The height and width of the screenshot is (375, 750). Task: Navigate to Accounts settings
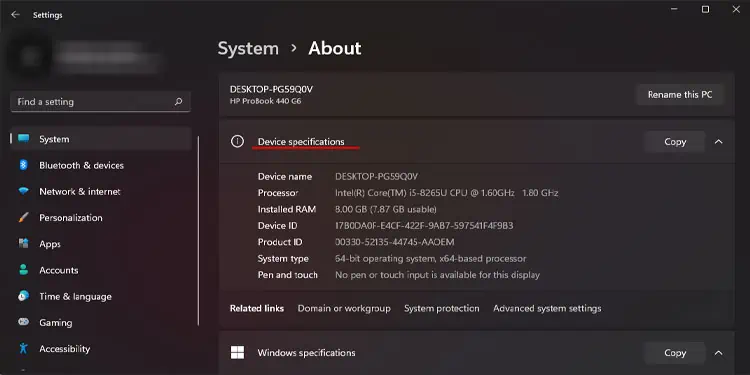[x=101, y=270]
